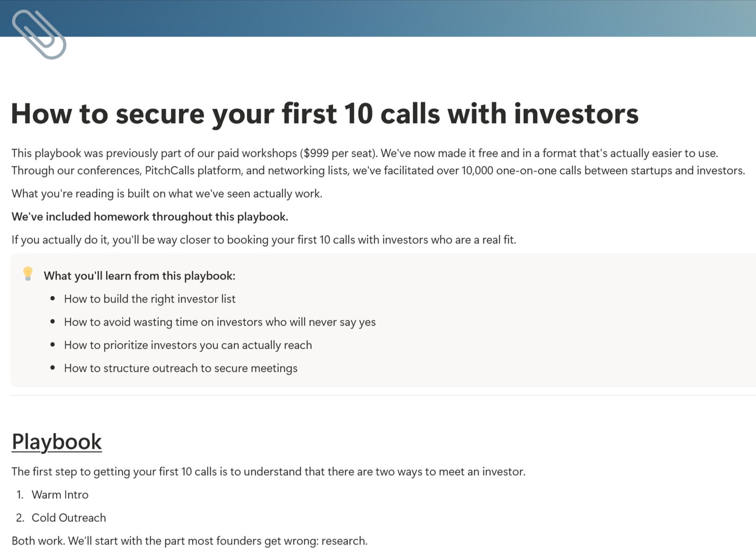Select 'How to prioritize investors' bullet
This screenshot has width=756, height=556.
pos(188,345)
